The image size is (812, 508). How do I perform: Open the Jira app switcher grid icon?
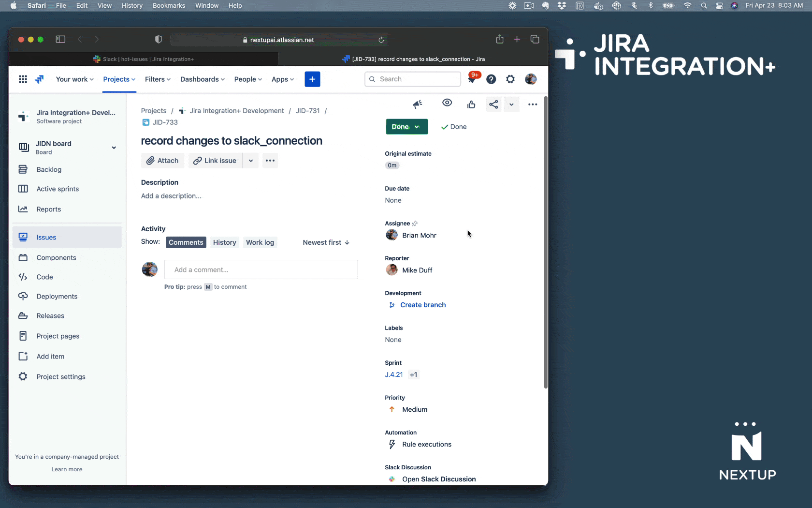[x=23, y=79]
